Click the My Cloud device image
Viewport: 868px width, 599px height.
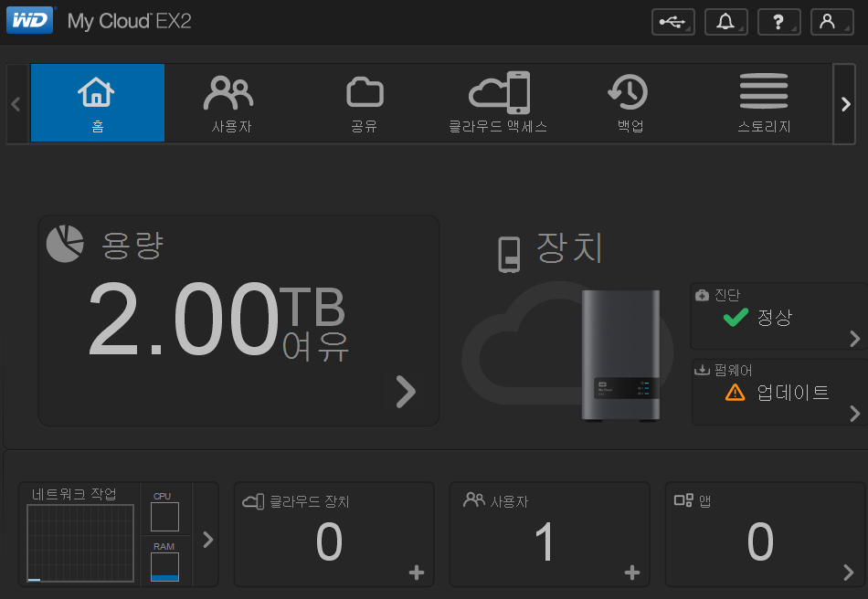(620, 356)
